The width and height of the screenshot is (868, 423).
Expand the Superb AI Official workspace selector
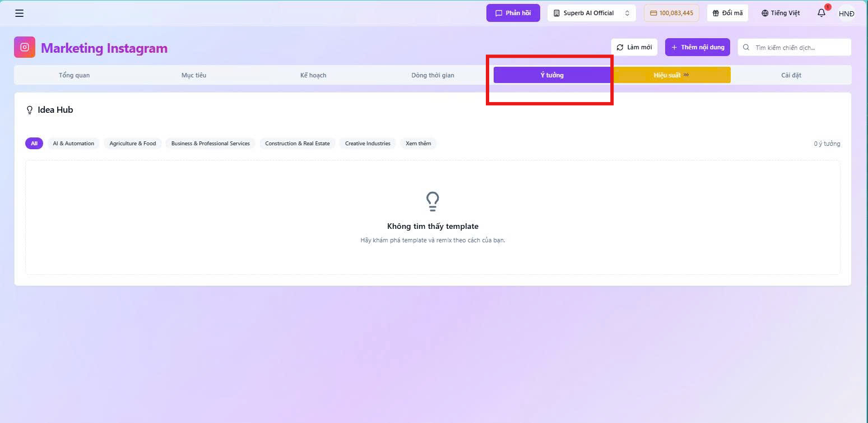(591, 13)
